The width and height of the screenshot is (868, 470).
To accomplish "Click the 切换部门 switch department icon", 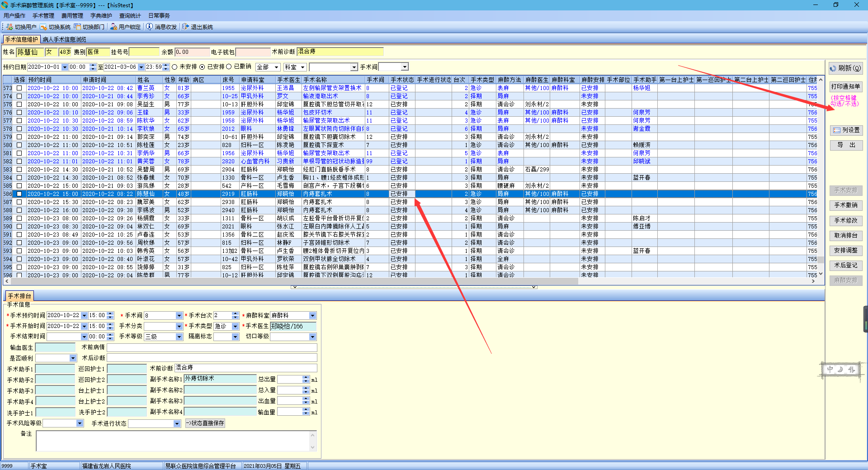I will click(77, 27).
